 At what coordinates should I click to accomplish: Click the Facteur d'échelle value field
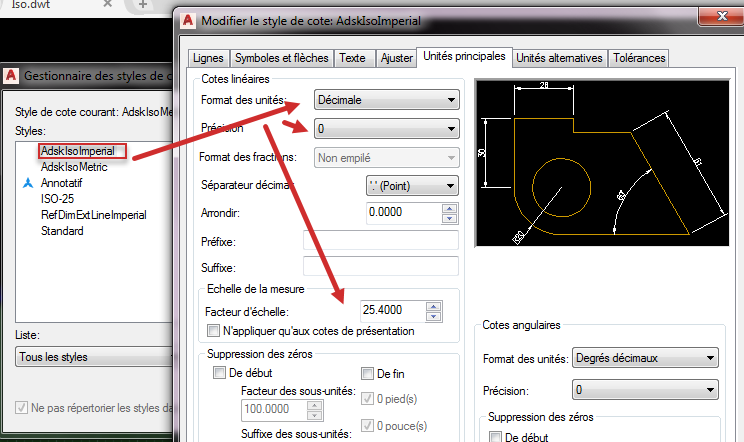(x=392, y=311)
